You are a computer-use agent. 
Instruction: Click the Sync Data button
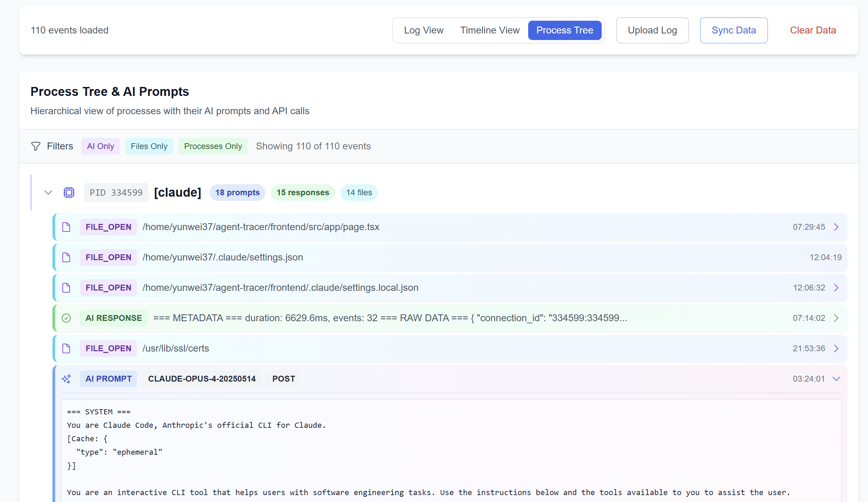click(x=734, y=30)
